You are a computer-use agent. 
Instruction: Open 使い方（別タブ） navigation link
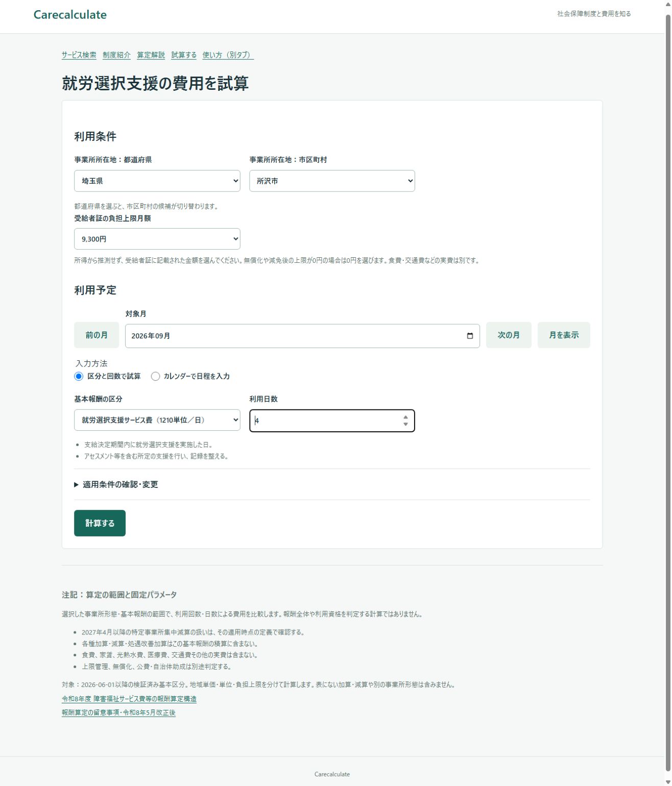pos(228,55)
